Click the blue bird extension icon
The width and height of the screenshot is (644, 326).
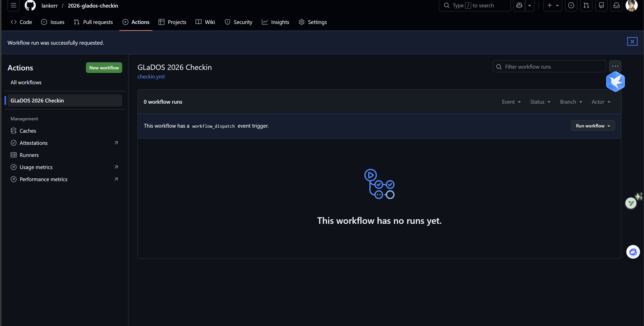(616, 82)
